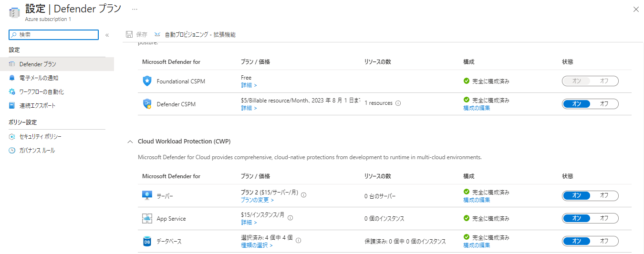Click 構成の編集 for Defender CSPM
This screenshot has height=254, width=644.
(477, 108)
